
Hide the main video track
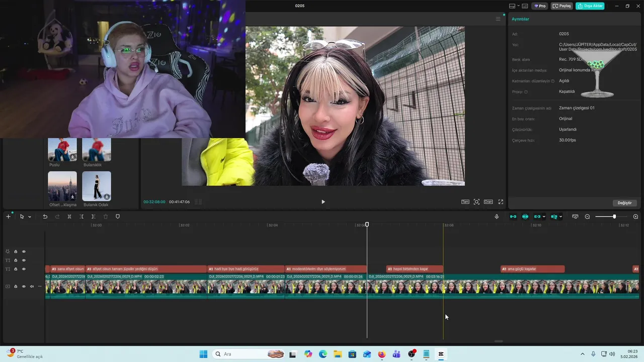24,287
